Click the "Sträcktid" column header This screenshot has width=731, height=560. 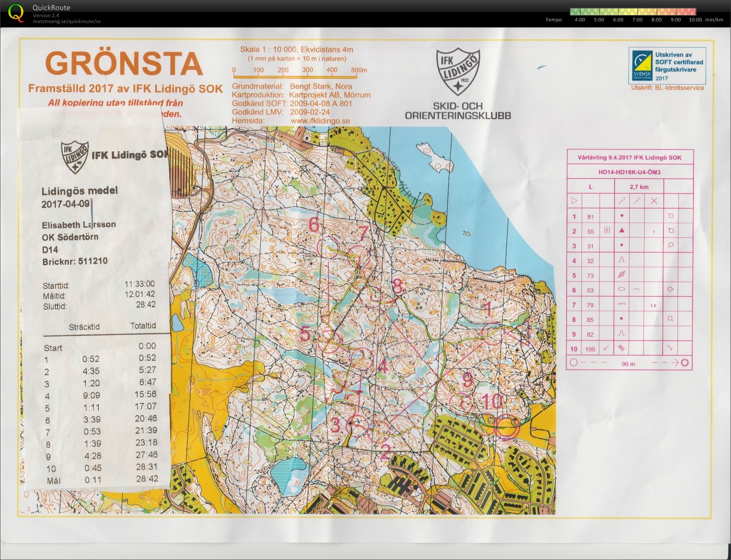[x=84, y=327]
